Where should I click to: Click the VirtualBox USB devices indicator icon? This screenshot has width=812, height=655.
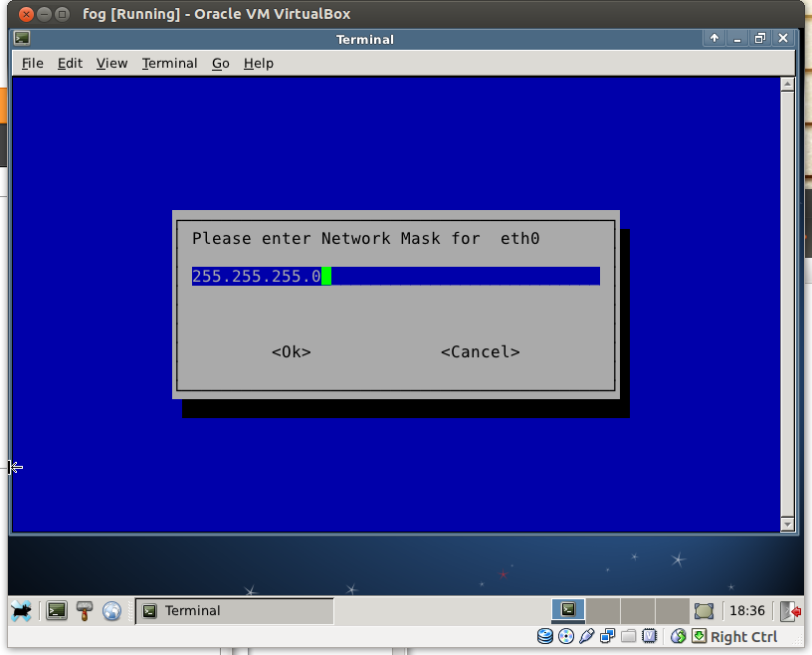coord(587,636)
